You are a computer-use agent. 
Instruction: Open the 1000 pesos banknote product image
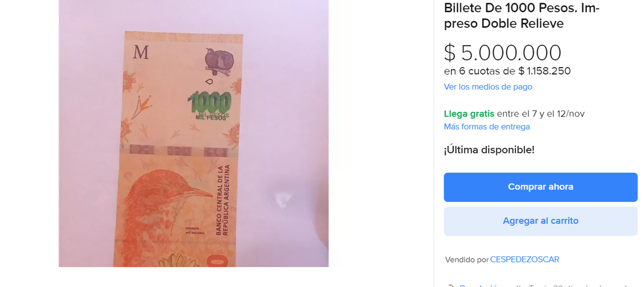193,133
